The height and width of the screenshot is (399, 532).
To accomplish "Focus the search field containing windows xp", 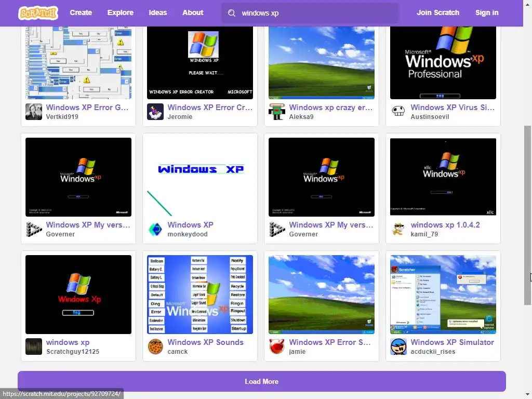I will click(x=310, y=13).
